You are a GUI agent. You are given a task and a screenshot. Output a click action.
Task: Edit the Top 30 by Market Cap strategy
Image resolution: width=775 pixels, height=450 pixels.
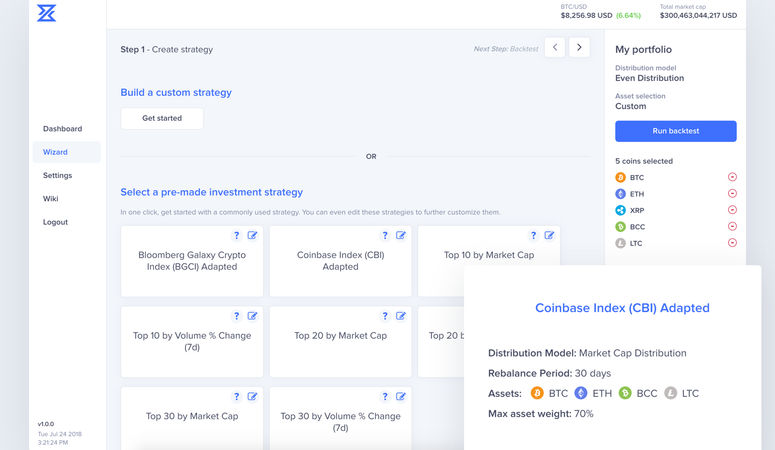tap(253, 397)
